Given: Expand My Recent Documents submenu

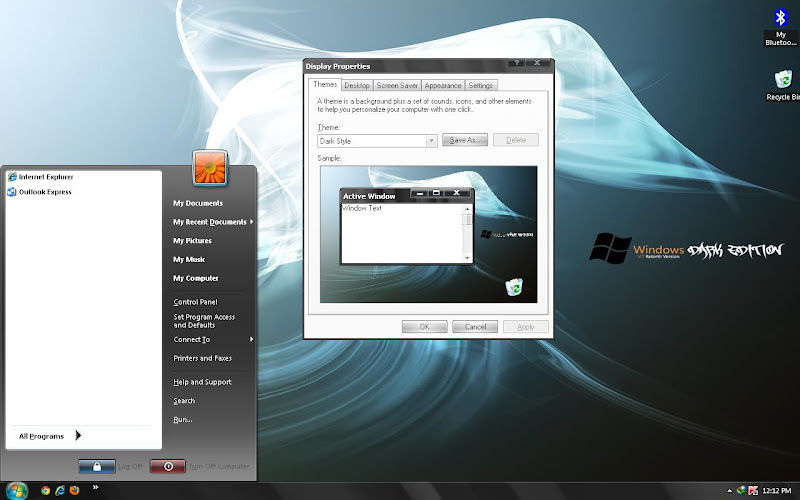Looking at the screenshot, I should click(x=211, y=222).
